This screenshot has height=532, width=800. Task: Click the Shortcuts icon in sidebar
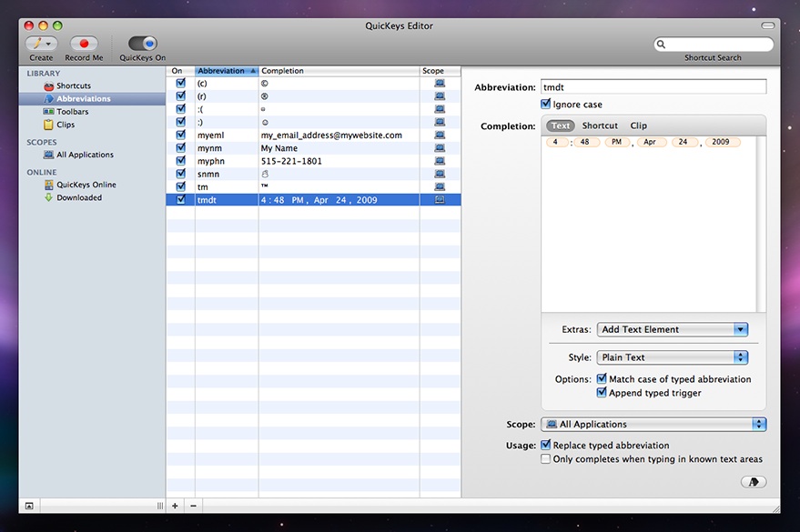48,85
